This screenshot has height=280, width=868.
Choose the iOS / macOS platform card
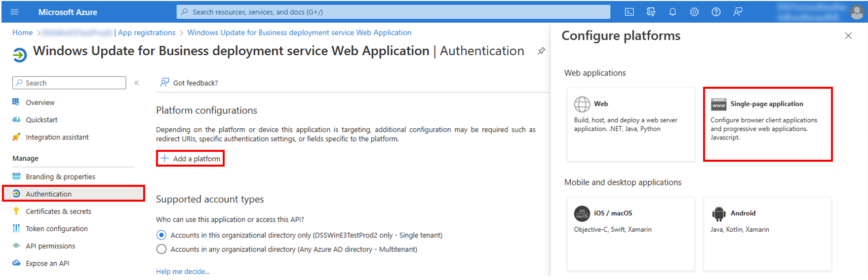[x=631, y=234]
